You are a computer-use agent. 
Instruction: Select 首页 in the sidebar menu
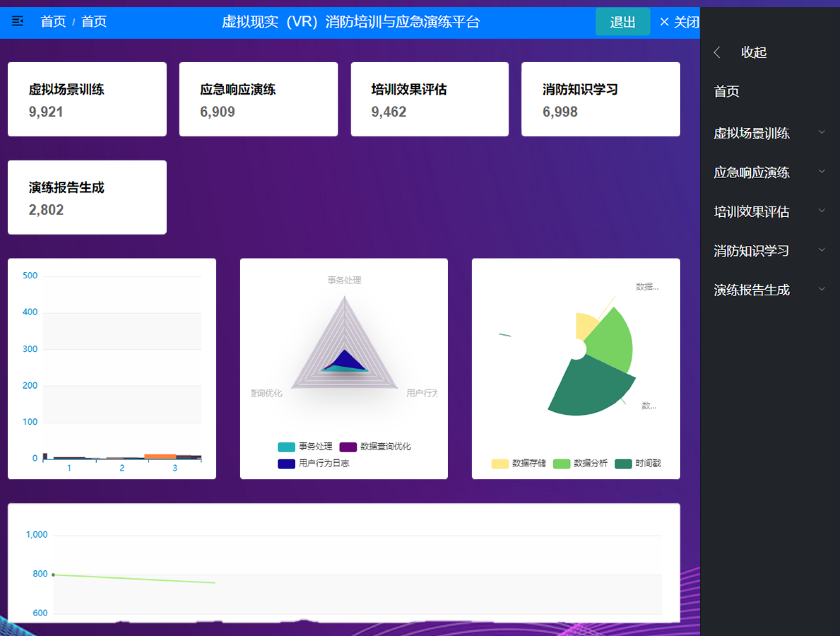pyautogui.click(x=726, y=91)
